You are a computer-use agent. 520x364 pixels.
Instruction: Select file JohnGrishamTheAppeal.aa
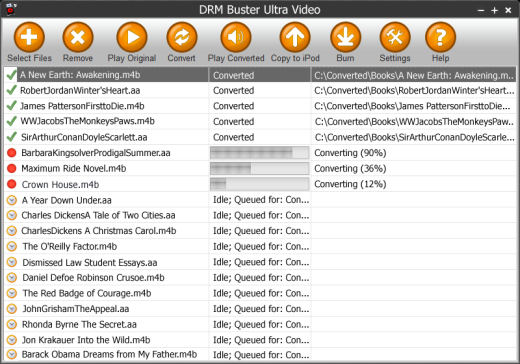tap(76, 309)
